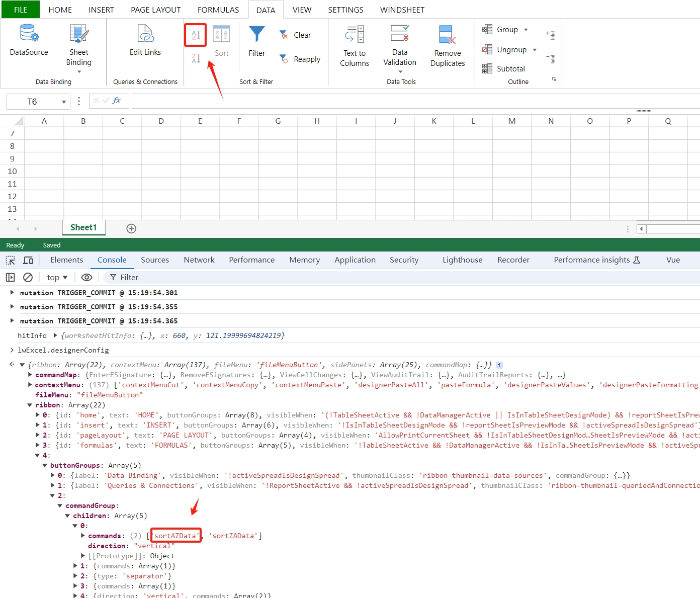700x598 pixels.
Task: Switch to the FORMULAS ribbon tab
Action: point(218,10)
